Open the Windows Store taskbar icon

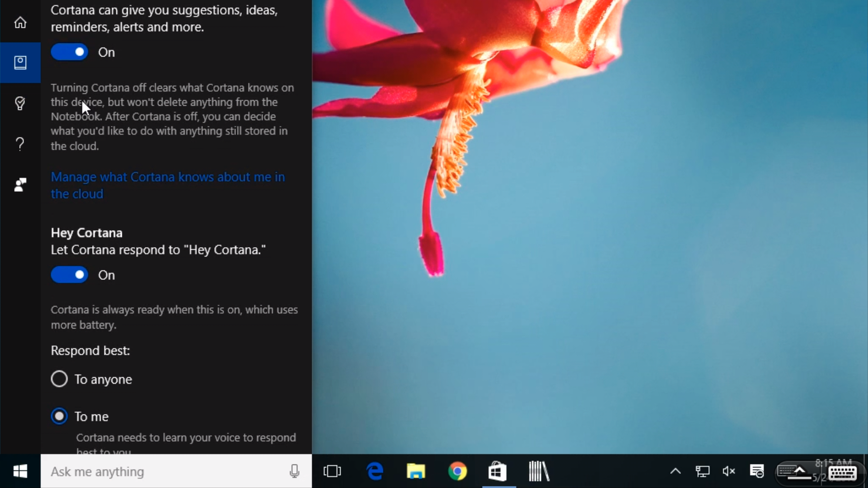tap(498, 471)
